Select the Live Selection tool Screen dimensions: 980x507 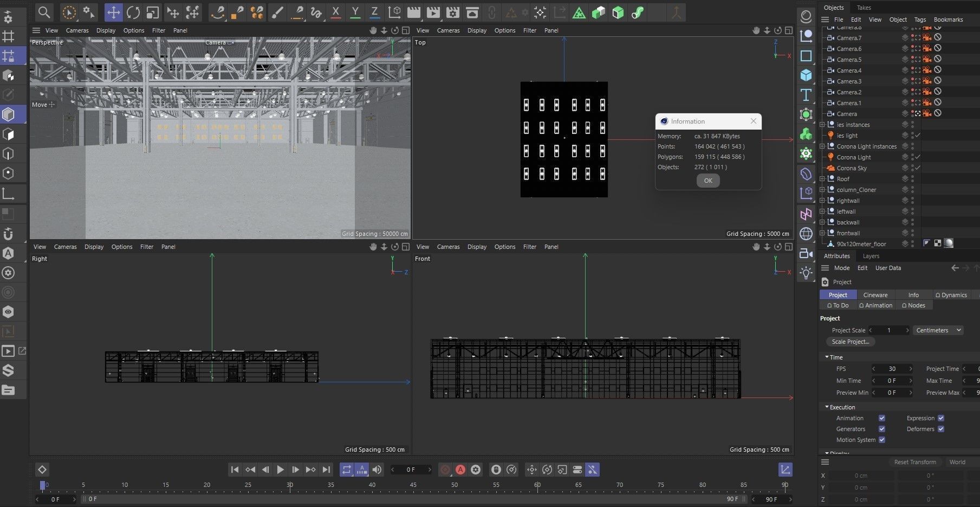(x=69, y=12)
